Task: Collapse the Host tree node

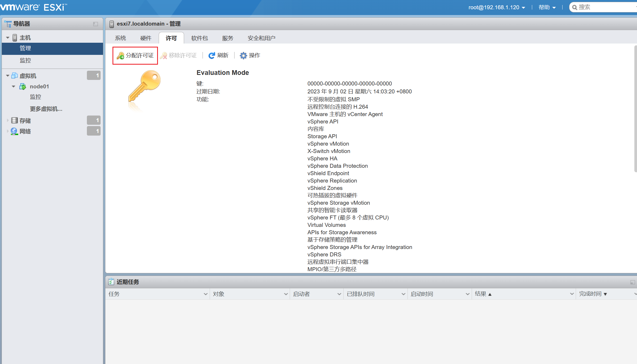Action: pyautogui.click(x=8, y=38)
